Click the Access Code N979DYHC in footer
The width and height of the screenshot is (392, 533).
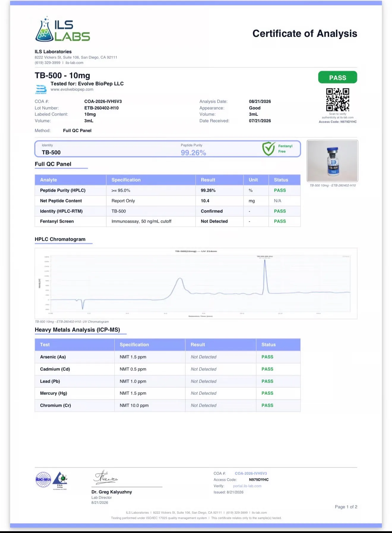(x=259, y=480)
